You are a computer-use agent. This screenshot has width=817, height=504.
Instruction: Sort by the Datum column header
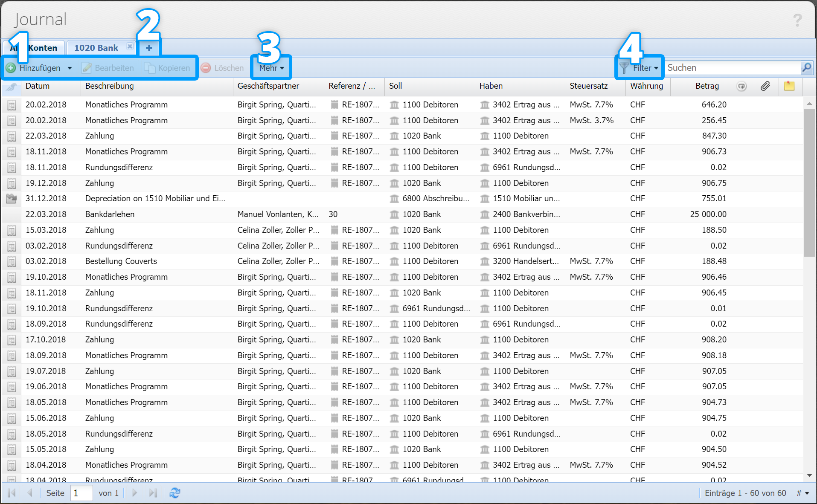pyautogui.click(x=38, y=86)
